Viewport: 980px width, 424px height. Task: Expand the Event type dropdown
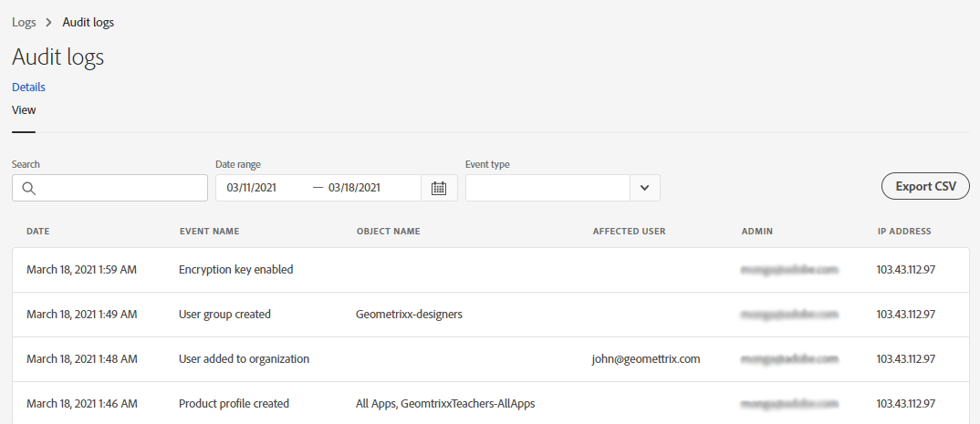644,188
